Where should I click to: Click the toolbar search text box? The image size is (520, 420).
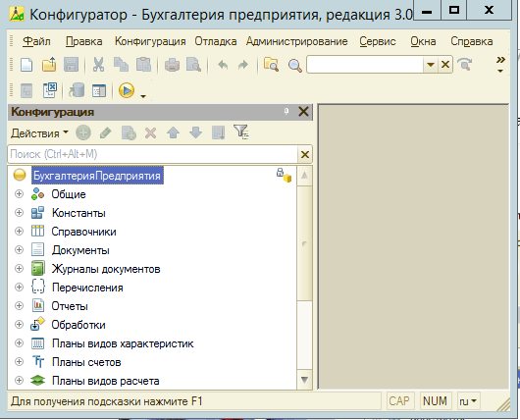[x=365, y=65]
